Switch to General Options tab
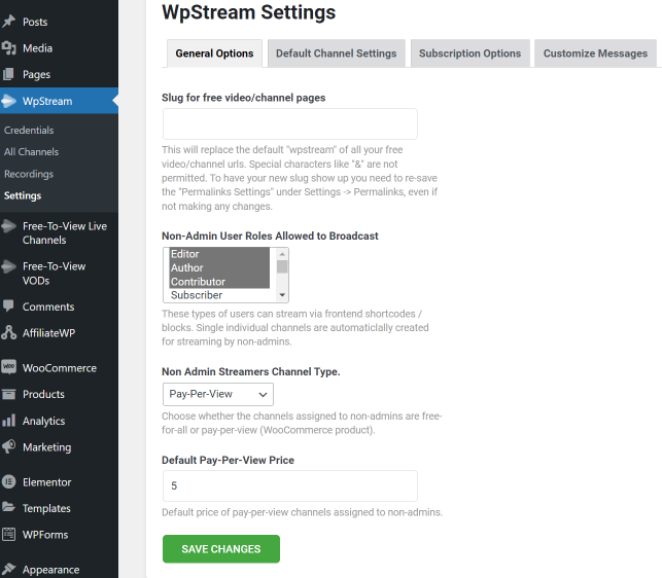 [x=214, y=53]
